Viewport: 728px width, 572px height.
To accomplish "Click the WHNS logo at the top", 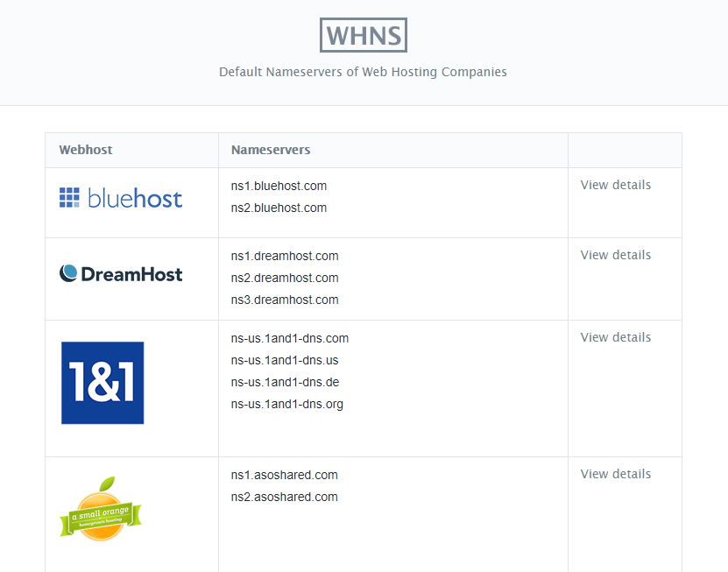I will [x=363, y=35].
